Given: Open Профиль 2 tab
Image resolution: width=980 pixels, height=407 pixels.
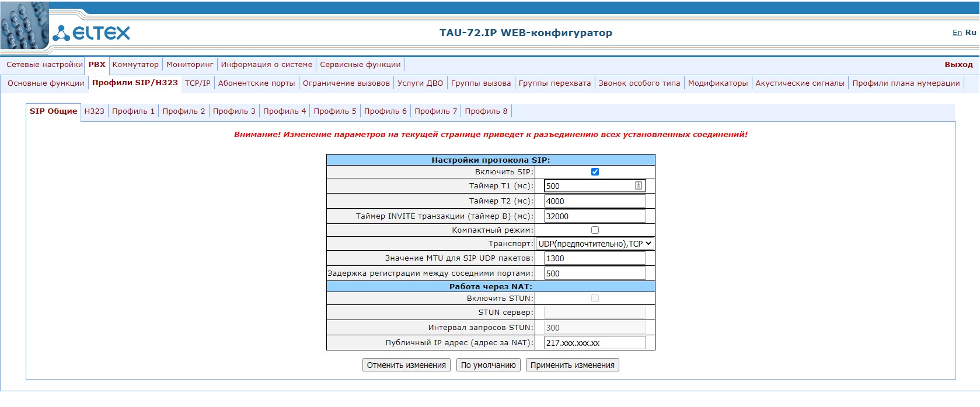Looking at the screenshot, I should 184,111.
